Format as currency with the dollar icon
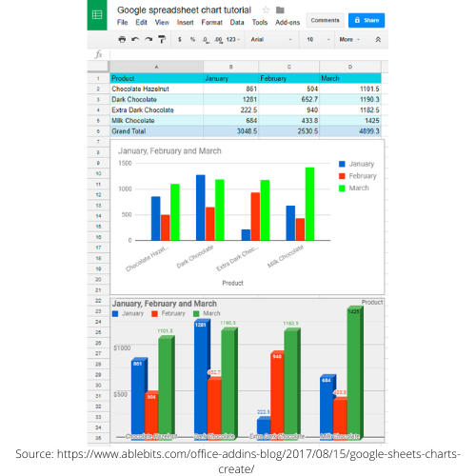This screenshot has height=476, width=476. pos(180,39)
